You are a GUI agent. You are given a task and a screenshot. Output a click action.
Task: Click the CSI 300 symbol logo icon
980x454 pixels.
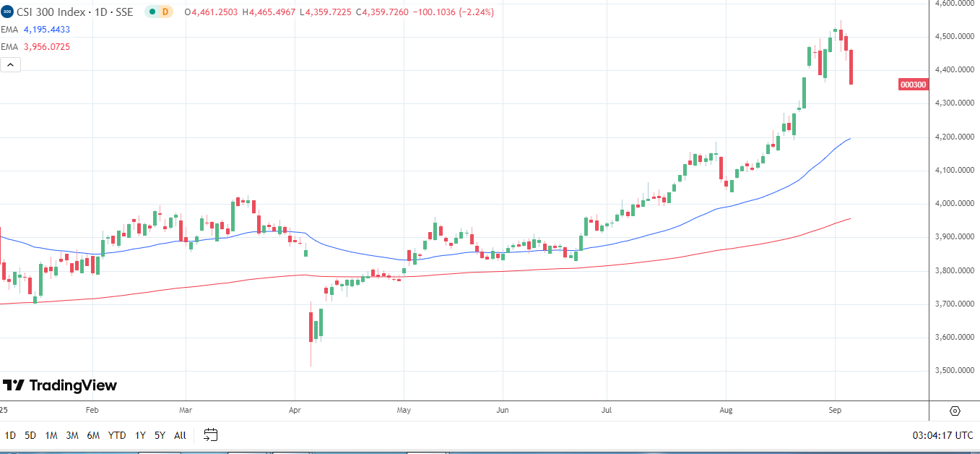(x=7, y=12)
